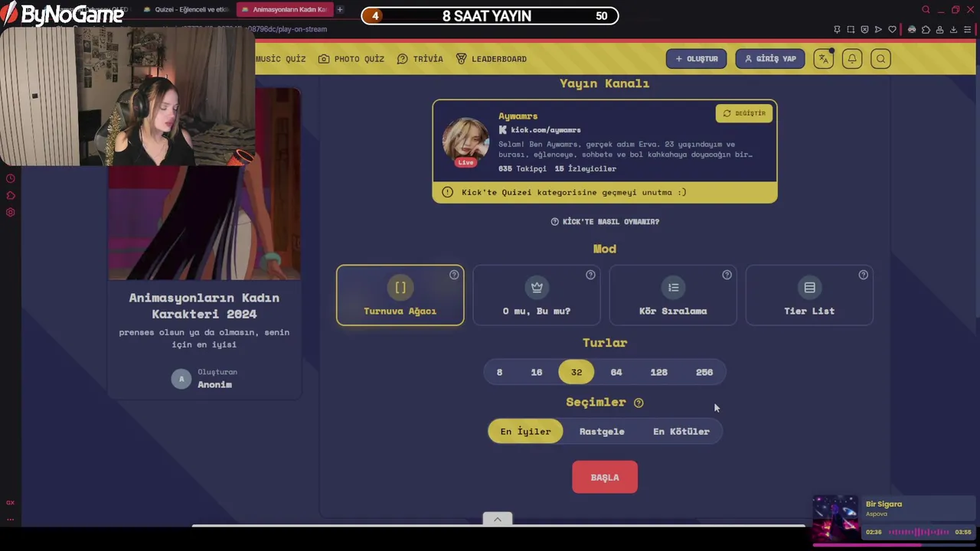Click the Bir Sigara album art thumbnail
Image resolution: width=980 pixels, height=551 pixels.
point(835,518)
